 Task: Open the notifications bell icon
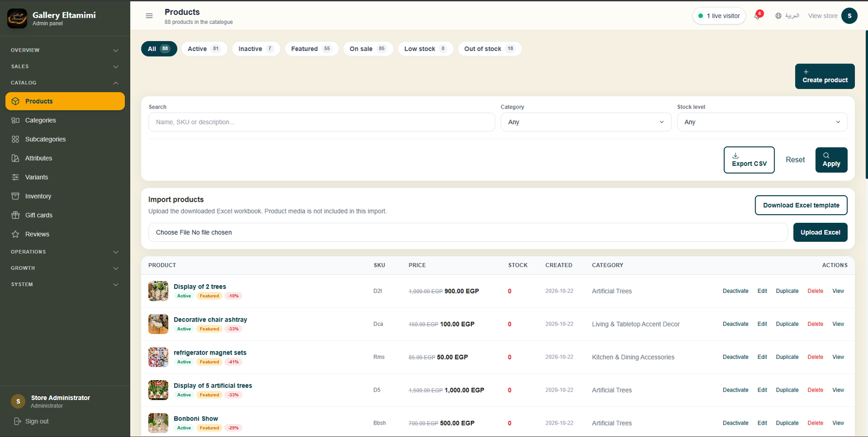pos(757,16)
